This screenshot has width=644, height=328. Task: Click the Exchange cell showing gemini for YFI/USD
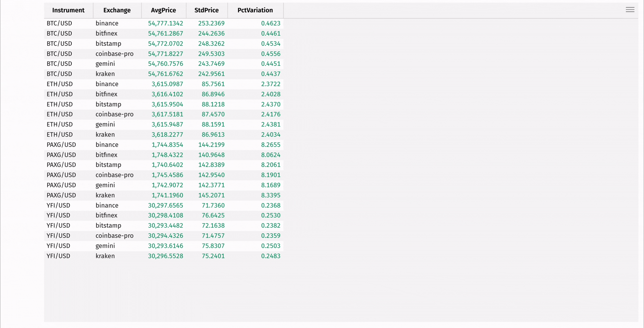[105, 246]
